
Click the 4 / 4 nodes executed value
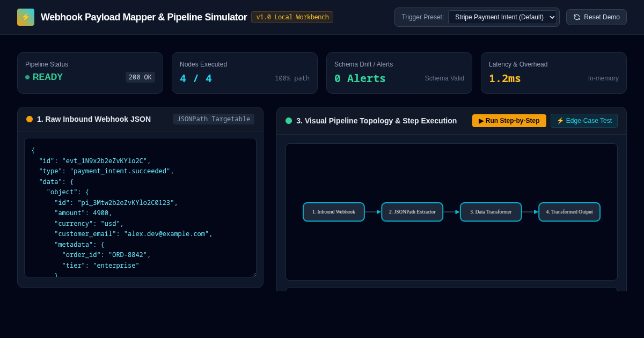(196, 78)
